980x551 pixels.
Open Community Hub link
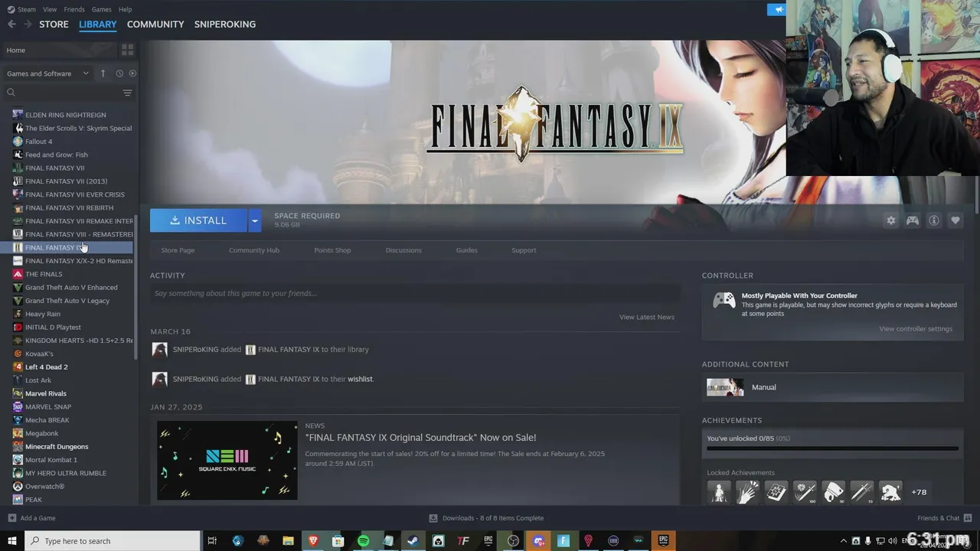(254, 250)
